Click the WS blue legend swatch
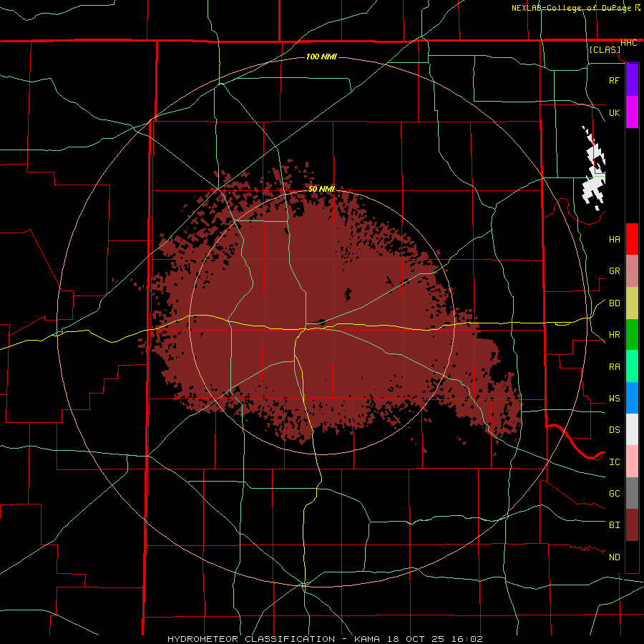 [632, 398]
